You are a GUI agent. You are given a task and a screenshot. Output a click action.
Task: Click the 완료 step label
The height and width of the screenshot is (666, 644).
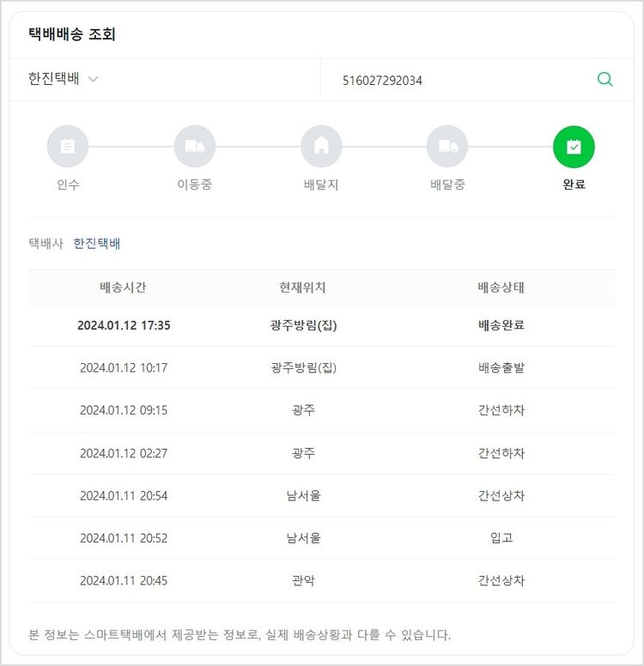pos(574,185)
